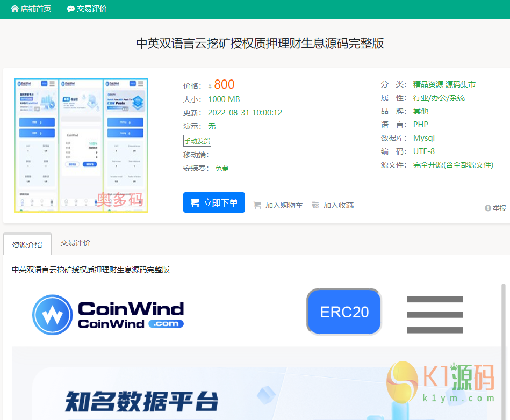The height and width of the screenshot is (420, 510).
Task: Click the 知名数据平台 banner heading
Action: 142,401
